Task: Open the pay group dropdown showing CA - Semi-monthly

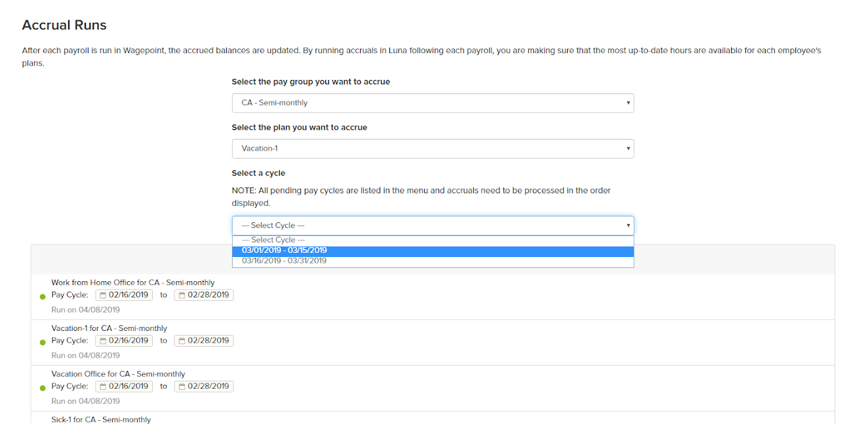Action: click(433, 103)
